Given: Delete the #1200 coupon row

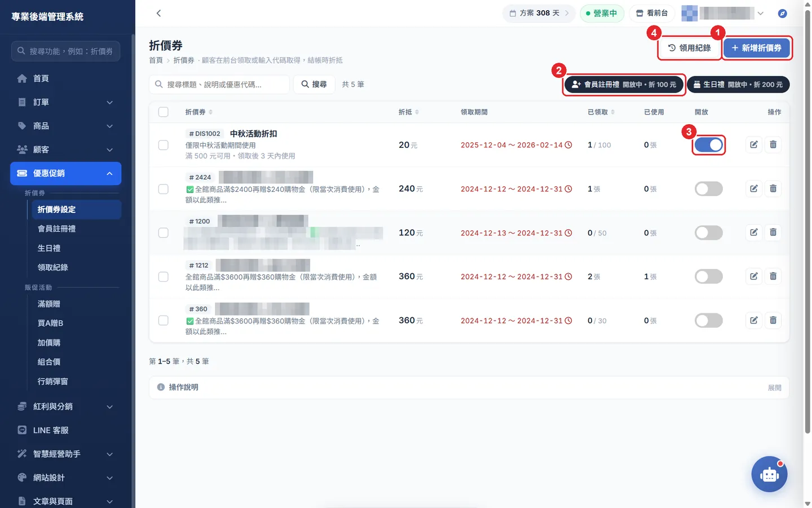Looking at the screenshot, I should point(773,233).
